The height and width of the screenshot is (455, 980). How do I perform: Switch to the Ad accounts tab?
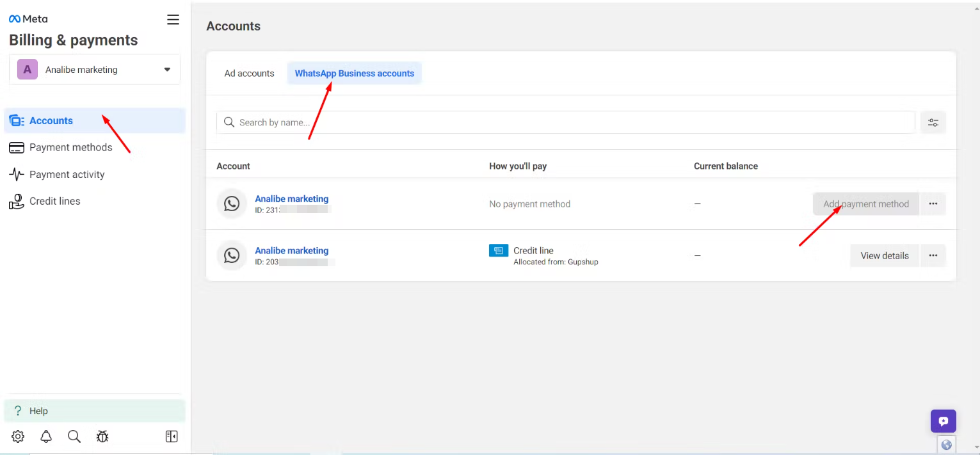click(249, 74)
